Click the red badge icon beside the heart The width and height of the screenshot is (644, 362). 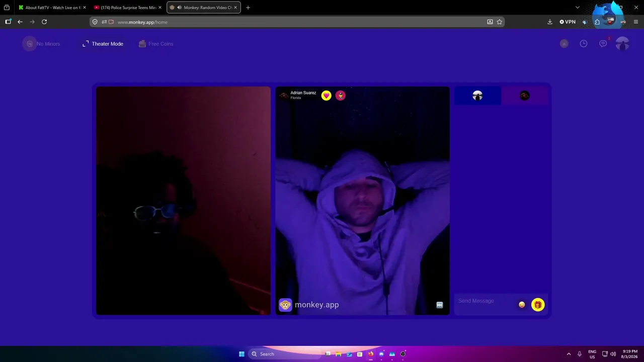(x=341, y=96)
